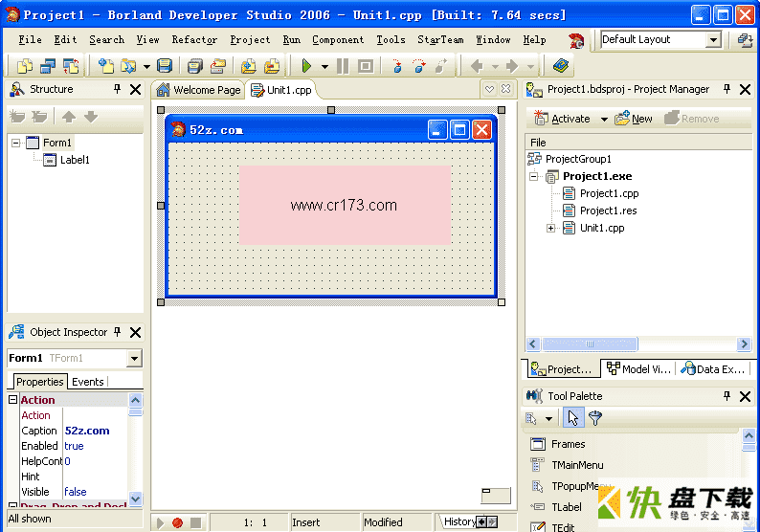760x532 pixels.
Task: Pin the Project Manager panel
Action: [726, 89]
